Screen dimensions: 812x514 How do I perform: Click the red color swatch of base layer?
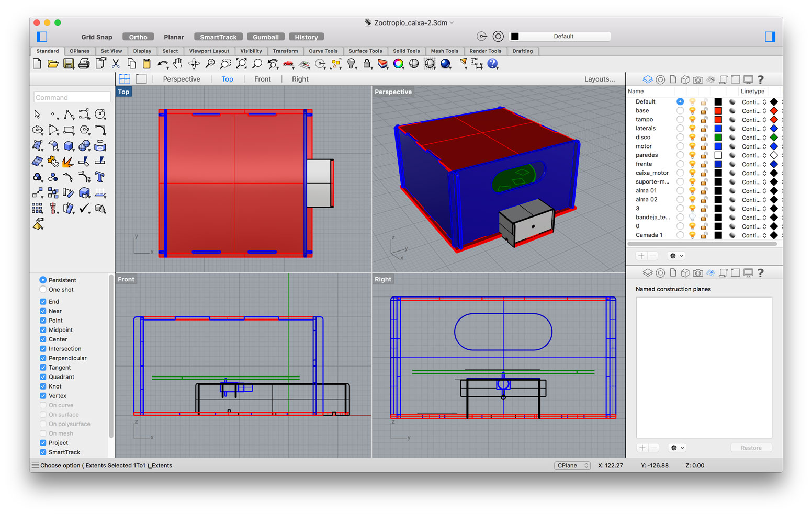click(x=718, y=111)
